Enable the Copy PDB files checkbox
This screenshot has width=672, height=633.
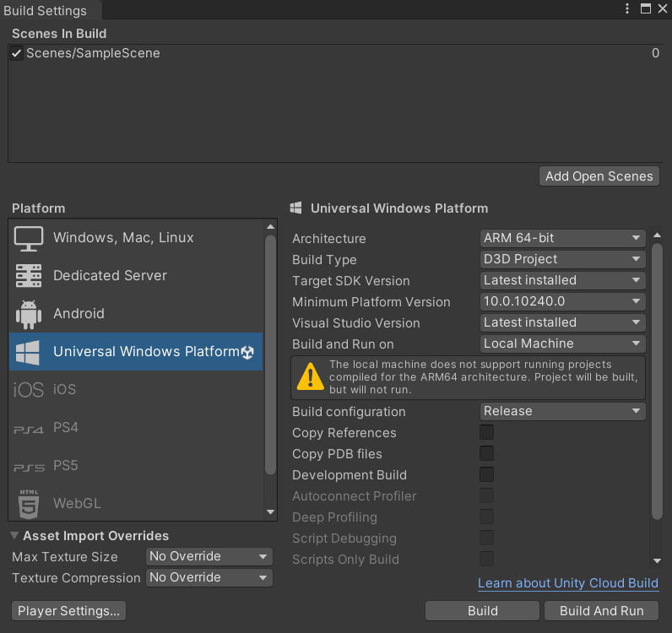pyautogui.click(x=486, y=453)
